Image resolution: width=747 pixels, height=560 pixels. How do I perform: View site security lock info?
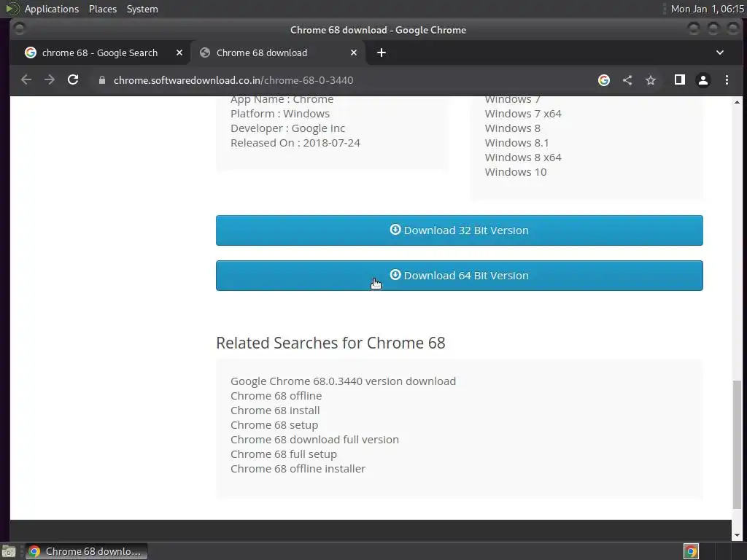(x=101, y=80)
